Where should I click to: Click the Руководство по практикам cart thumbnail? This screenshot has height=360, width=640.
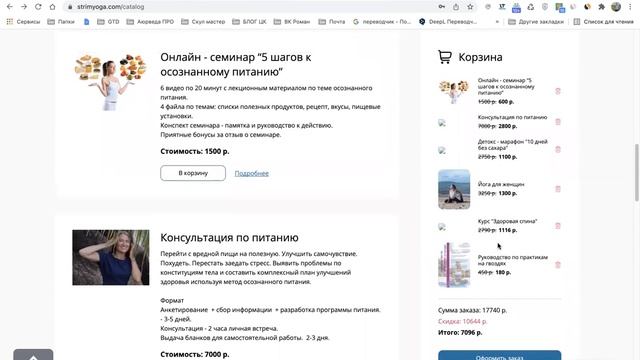click(454, 265)
